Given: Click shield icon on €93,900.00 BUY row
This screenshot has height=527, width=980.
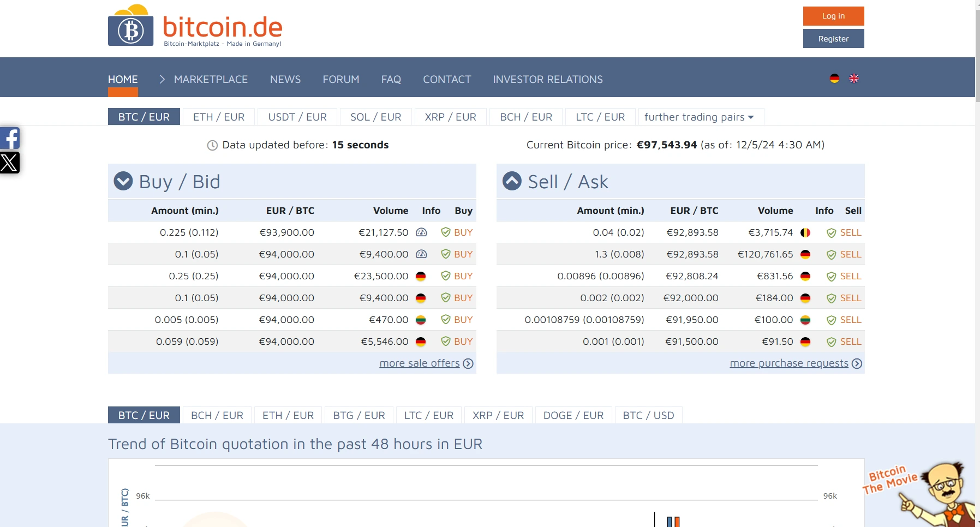Looking at the screenshot, I should pyautogui.click(x=446, y=232).
